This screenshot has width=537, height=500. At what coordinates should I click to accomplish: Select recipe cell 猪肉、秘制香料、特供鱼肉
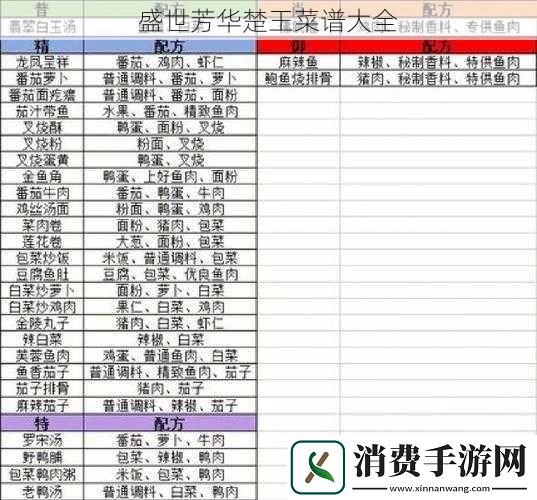click(x=438, y=79)
